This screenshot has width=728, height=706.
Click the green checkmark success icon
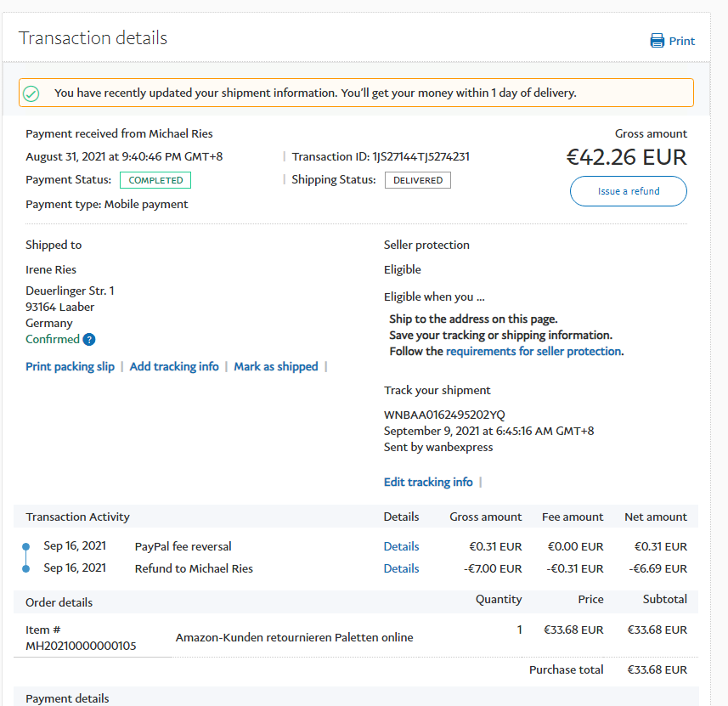(31, 93)
